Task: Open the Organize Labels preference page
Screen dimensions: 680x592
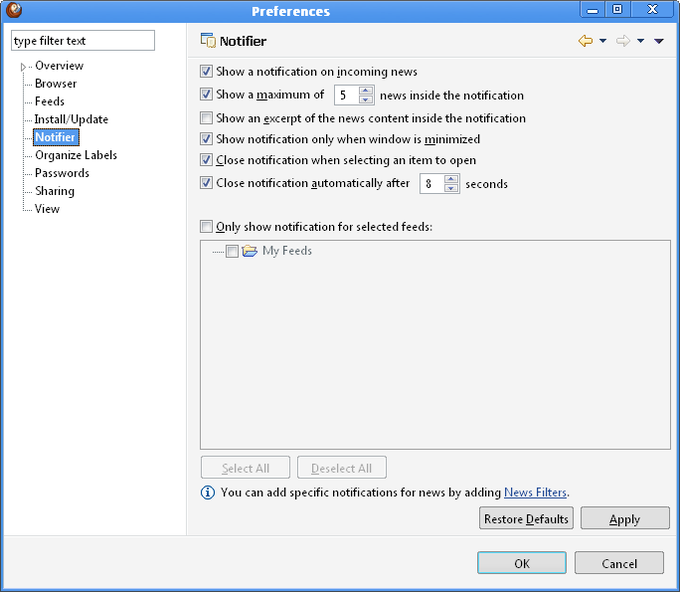Action: 76,155
